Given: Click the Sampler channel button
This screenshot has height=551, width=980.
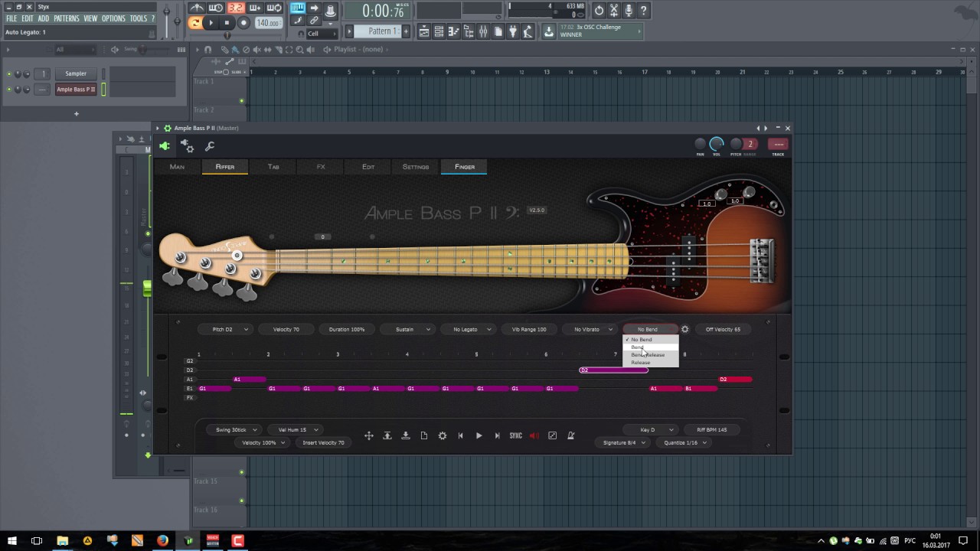Looking at the screenshot, I should pyautogui.click(x=76, y=73).
